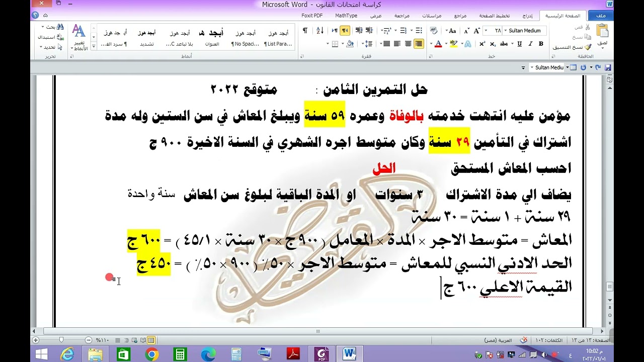Open the Microsoft Edge taskbar icon
Image resolution: width=644 pixels, height=362 pixels.
pyautogui.click(x=208, y=354)
